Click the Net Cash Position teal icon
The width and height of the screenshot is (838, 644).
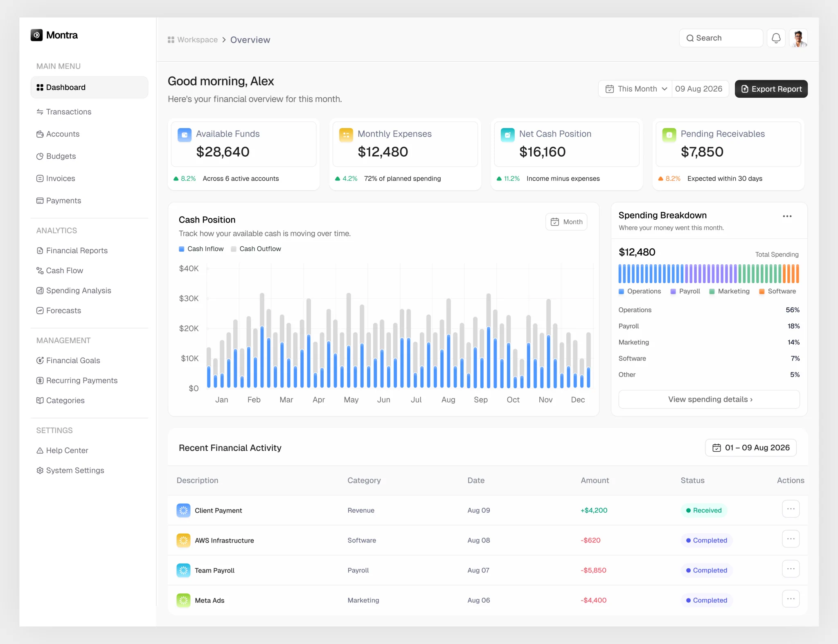click(x=508, y=134)
